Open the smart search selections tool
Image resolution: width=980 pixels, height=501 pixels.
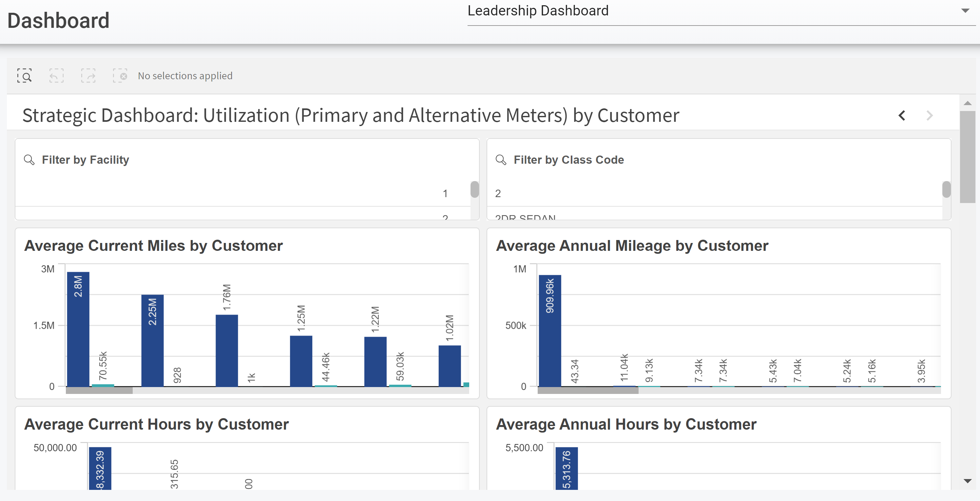(x=24, y=76)
